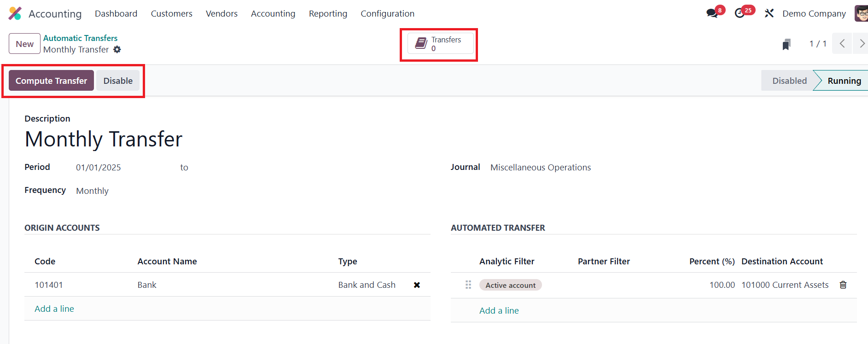Go to next record arrow
This screenshot has width=868, height=344.
tap(862, 44)
